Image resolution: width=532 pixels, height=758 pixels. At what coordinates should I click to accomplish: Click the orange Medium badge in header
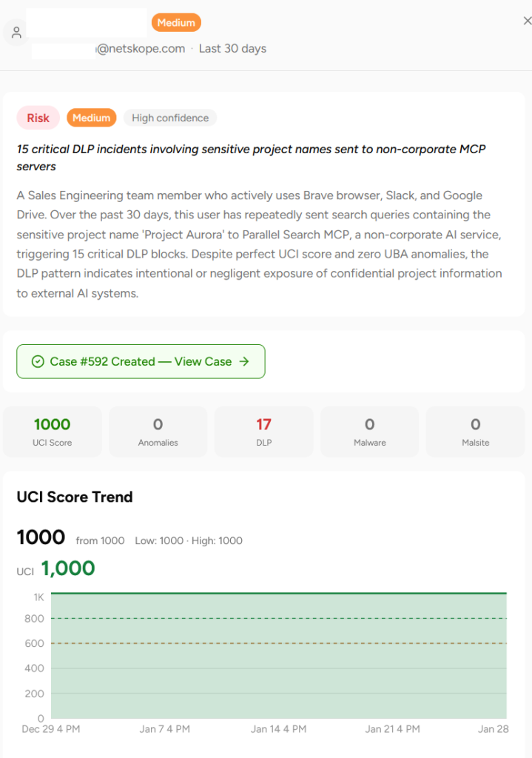176,22
